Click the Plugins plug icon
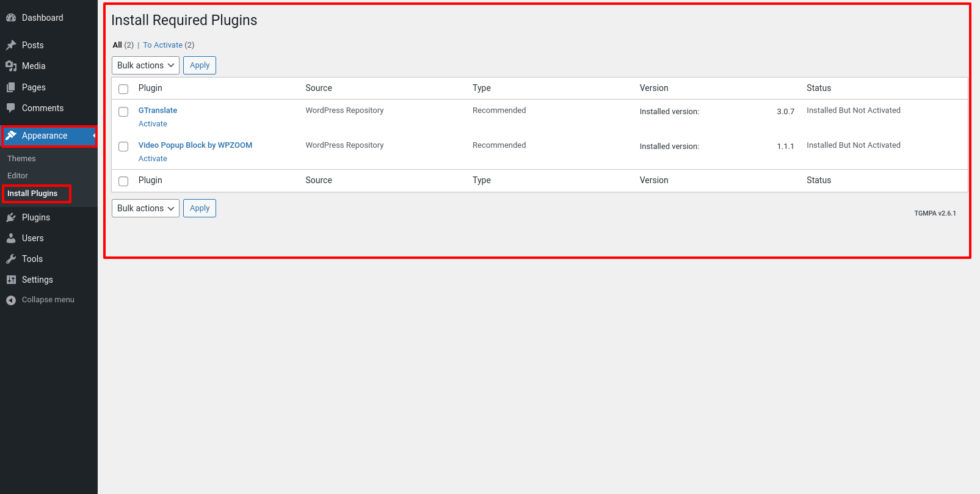Image resolution: width=980 pixels, height=494 pixels. click(11, 217)
